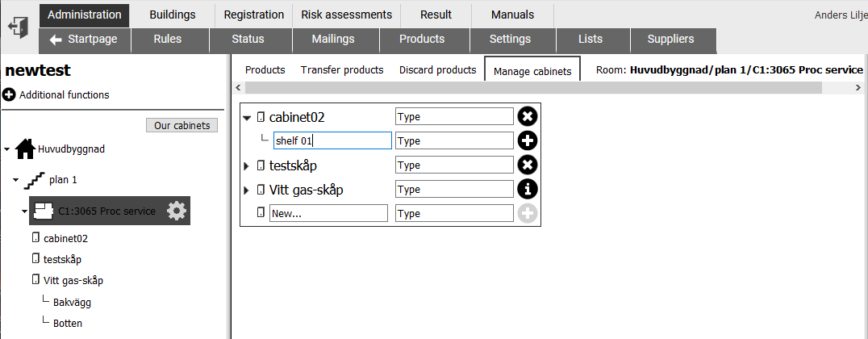Viewport: 868px width, 339px height.
Task: Delete testskåp with X icon
Action: [528, 165]
